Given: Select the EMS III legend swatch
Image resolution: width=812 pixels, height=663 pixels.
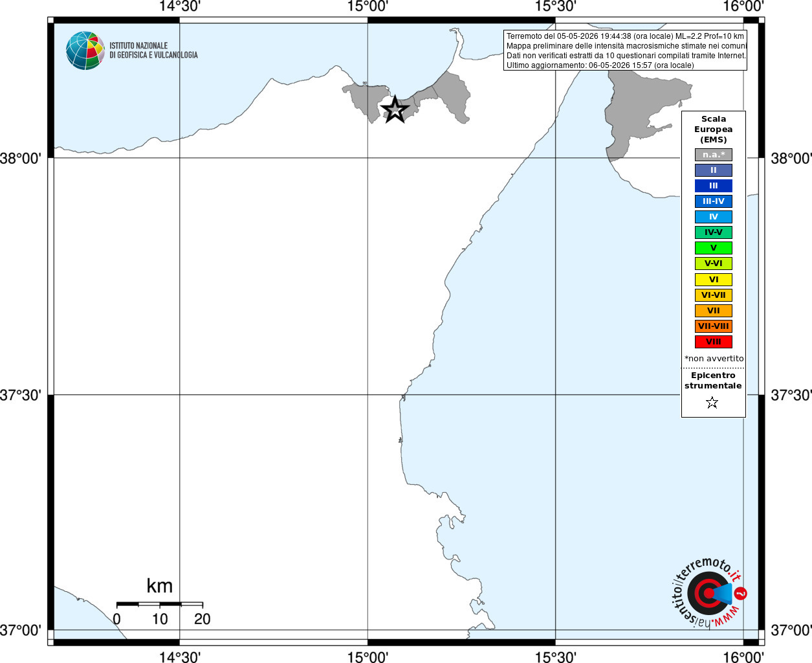Looking at the screenshot, I should [x=714, y=186].
